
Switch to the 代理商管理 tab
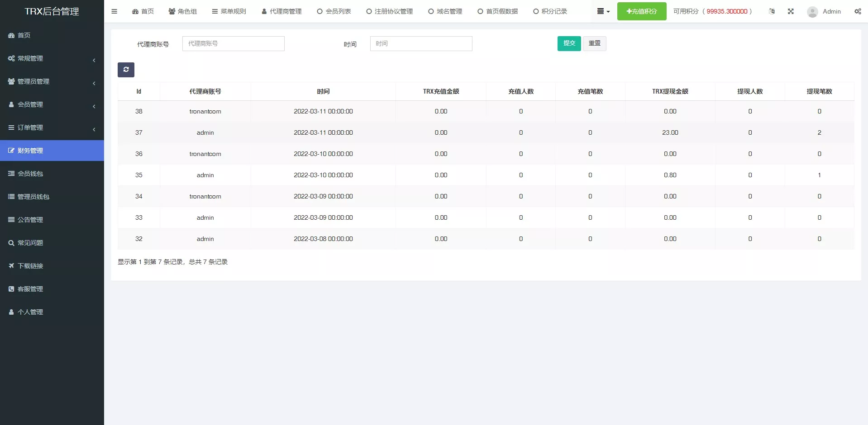tap(281, 11)
